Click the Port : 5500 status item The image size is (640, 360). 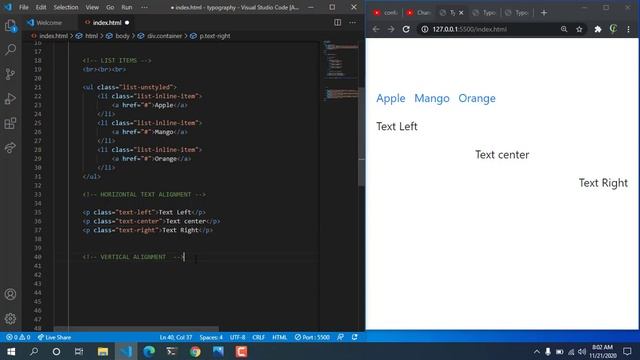click(312, 337)
